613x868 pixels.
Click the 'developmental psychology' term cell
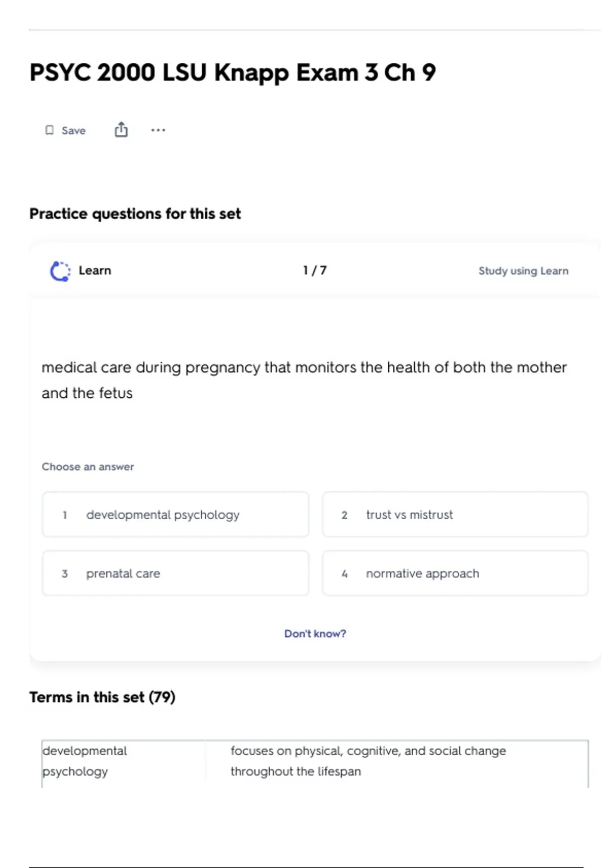coord(85,761)
